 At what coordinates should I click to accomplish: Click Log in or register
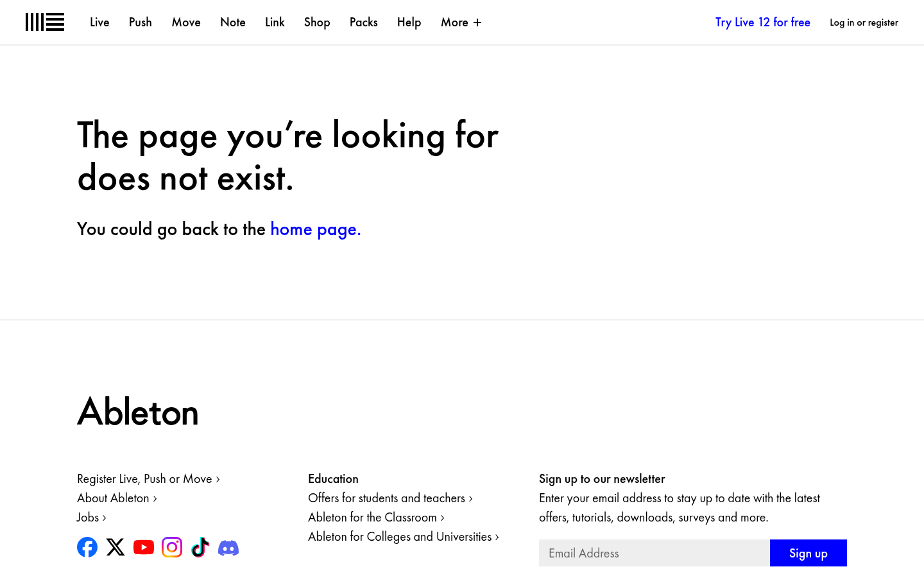point(864,22)
